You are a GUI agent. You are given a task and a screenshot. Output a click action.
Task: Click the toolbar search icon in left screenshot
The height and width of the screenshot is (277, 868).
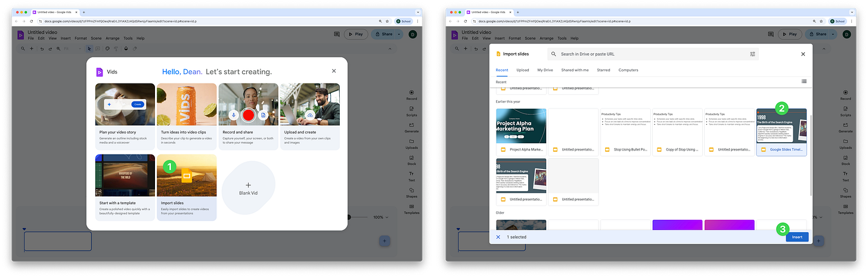point(23,48)
